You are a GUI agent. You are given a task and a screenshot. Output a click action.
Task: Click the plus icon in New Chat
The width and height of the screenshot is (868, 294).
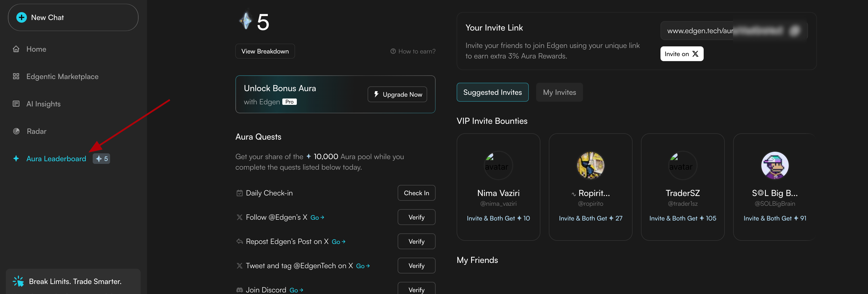click(x=22, y=18)
